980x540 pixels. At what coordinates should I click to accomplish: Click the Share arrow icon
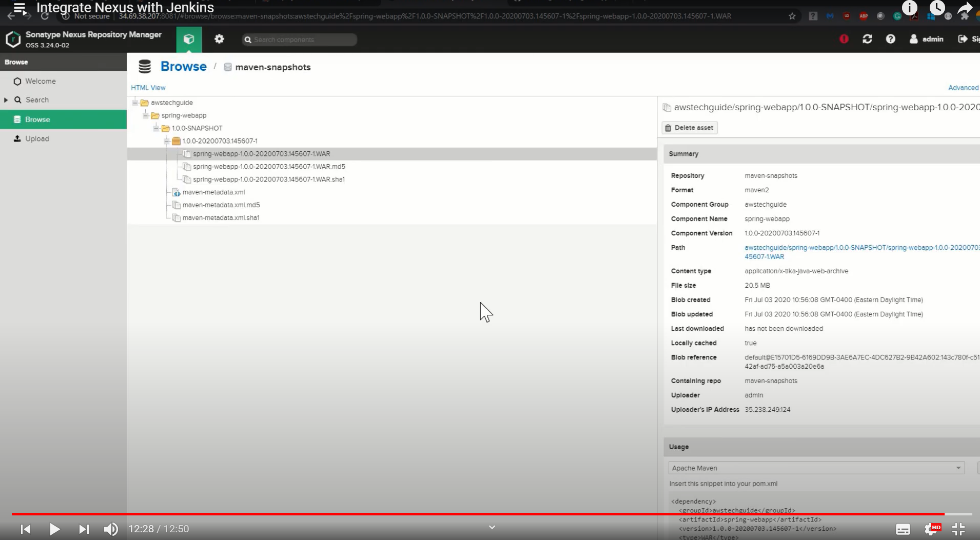point(965,8)
